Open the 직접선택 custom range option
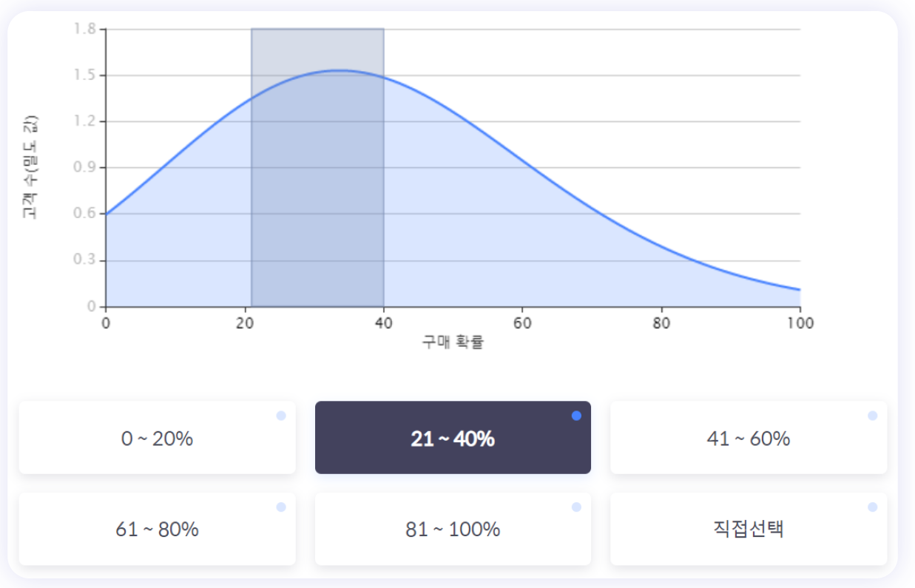The width and height of the screenshot is (915, 588). tap(748, 530)
